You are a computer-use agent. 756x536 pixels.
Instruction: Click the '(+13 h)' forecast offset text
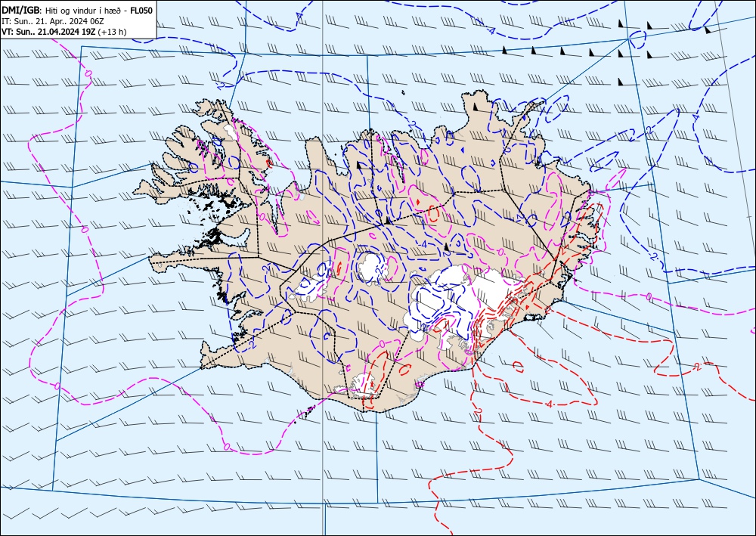pyautogui.click(x=112, y=32)
